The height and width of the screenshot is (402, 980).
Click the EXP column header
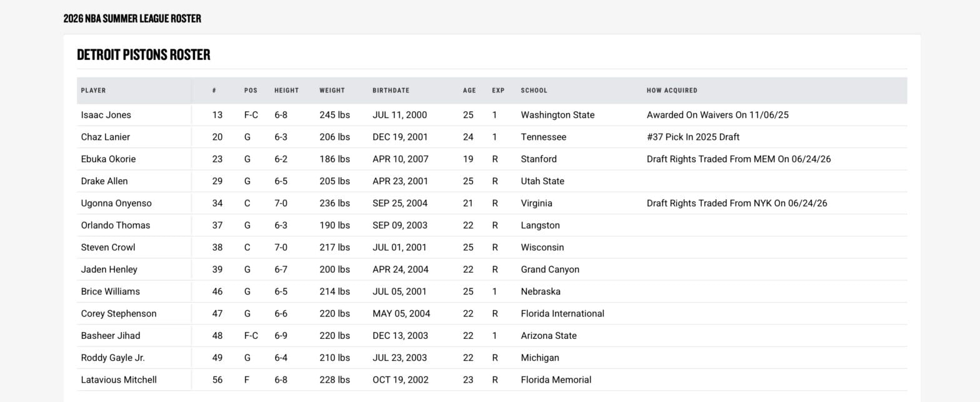click(x=498, y=91)
